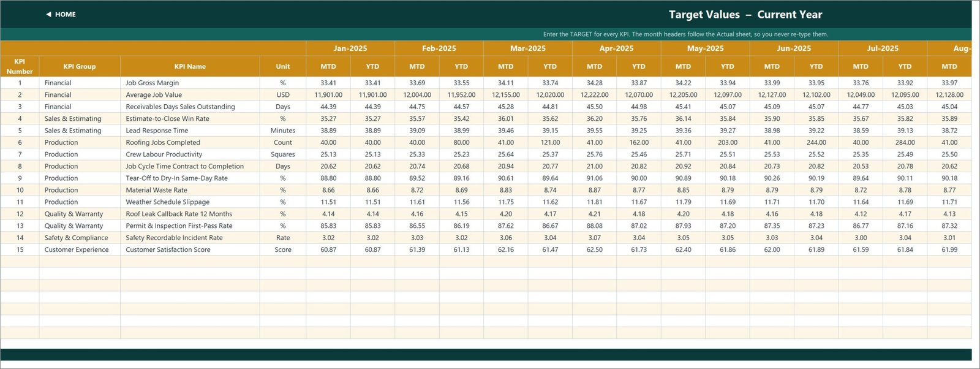Select Job Gross Margin Jan MTD target cell

[x=328, y=83]
